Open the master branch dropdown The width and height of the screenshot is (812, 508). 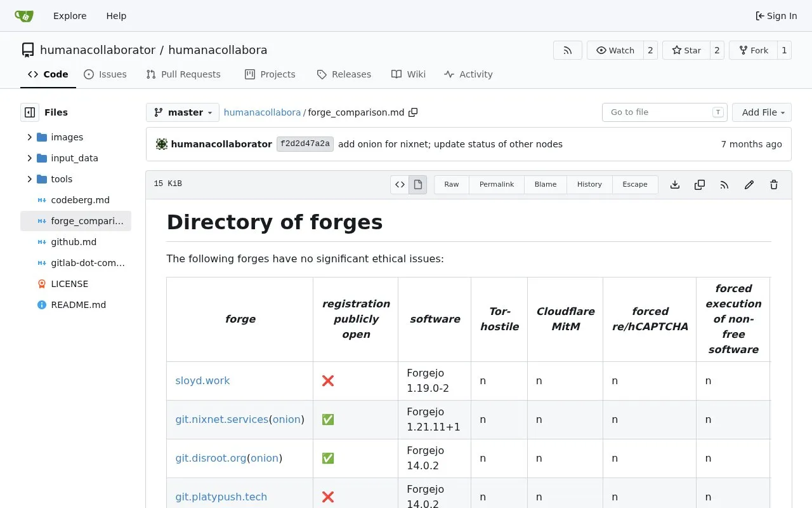coord(183,112)
